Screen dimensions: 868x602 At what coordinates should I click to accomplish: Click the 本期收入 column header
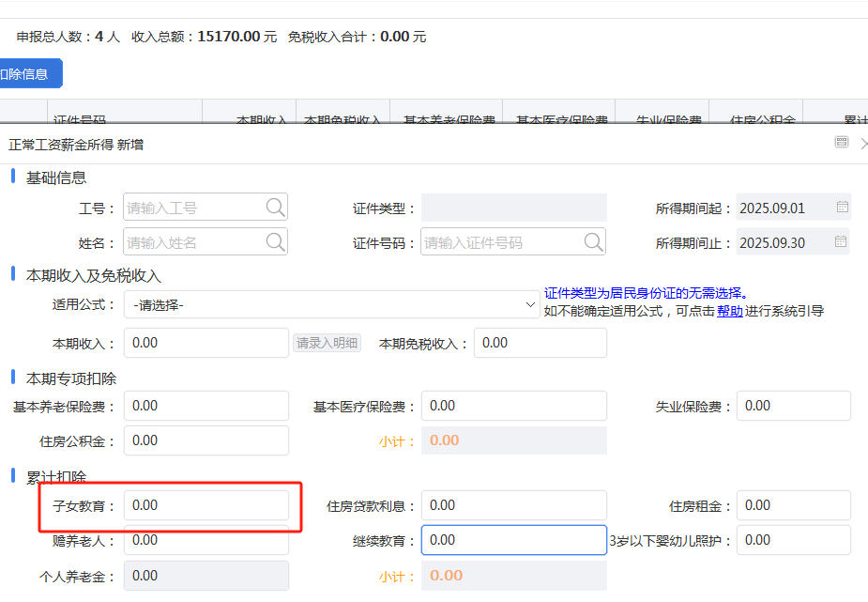coord(260,121)
